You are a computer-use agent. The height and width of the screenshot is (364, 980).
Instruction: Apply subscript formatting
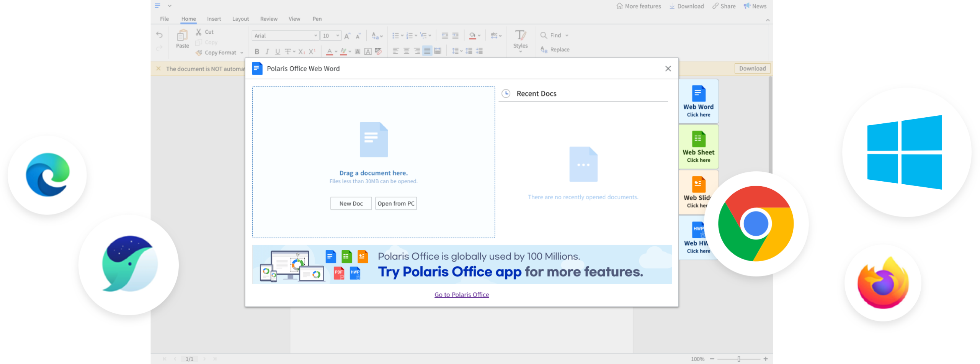302,51
